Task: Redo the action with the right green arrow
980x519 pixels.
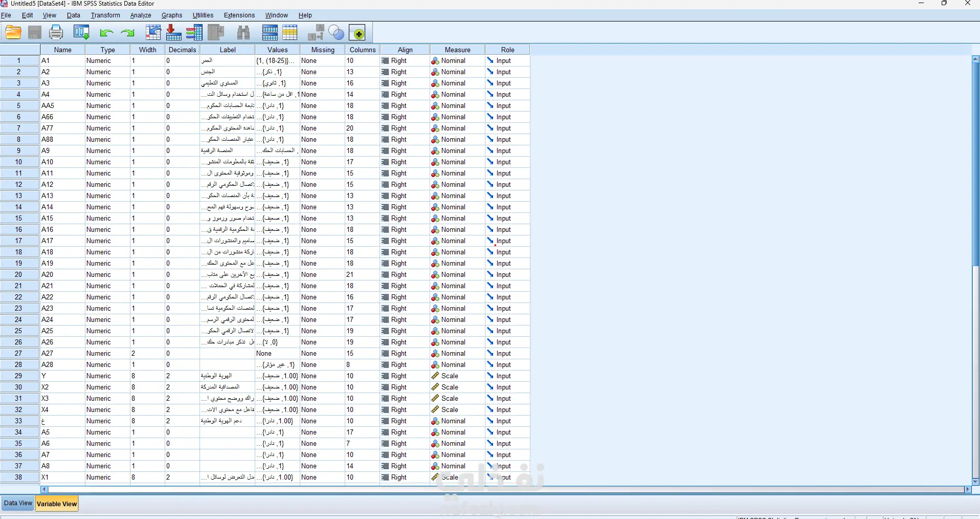Action: (x=127, y=33)
